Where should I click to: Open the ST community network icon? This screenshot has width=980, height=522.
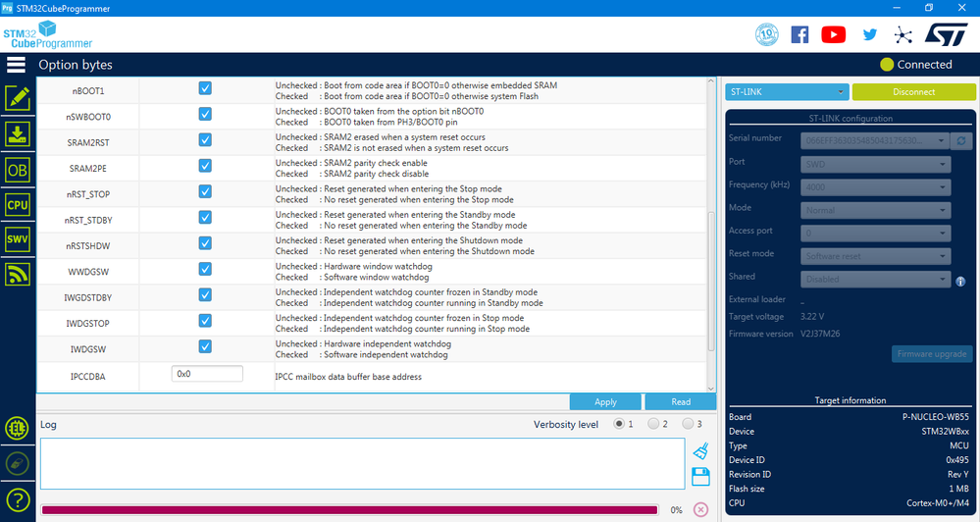[x=903, y=35]
